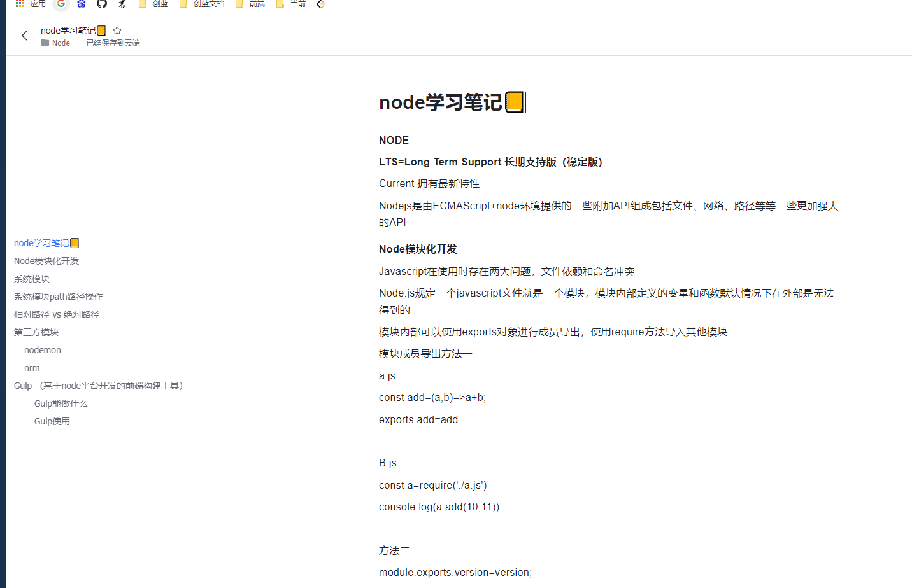
Task: Click the B.js line
Action: (x=388, y=463)
